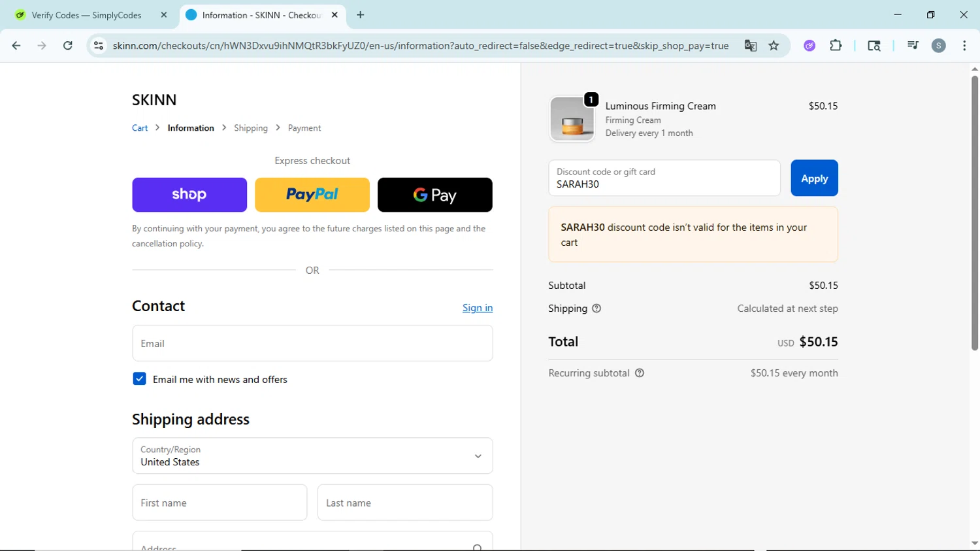Click the Express checkout heading
The image size is (980, 551).
point(312,161)
